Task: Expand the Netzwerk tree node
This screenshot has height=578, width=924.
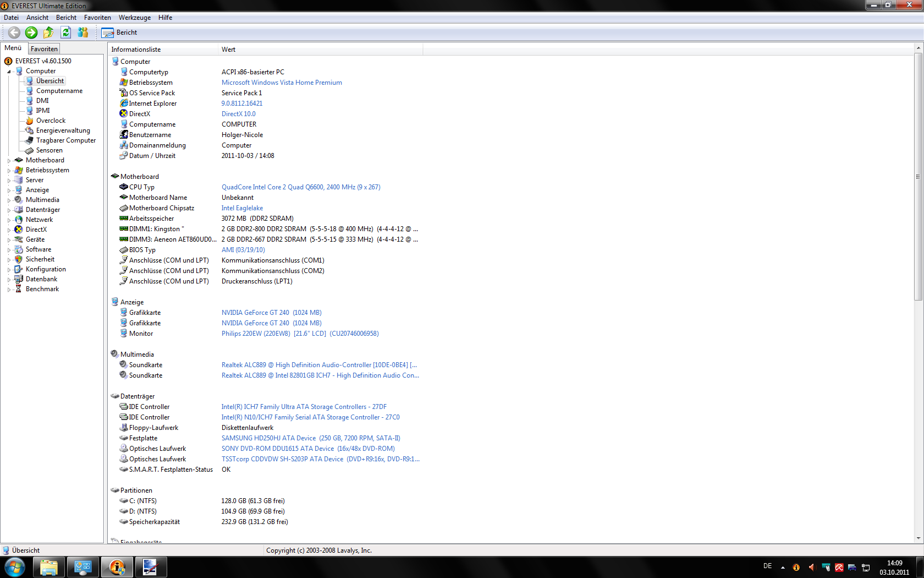Action: tap(9, 220)
